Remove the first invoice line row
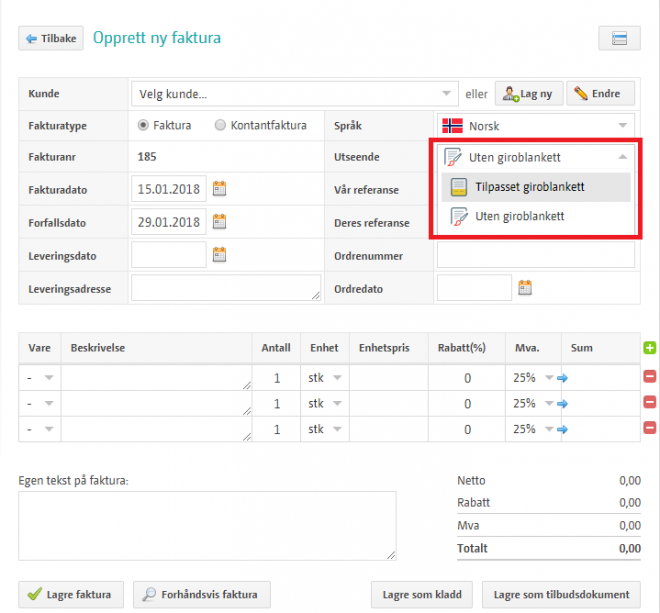This screenshot has width=660, height=613. pyautogui.click(x=649, y=377)
